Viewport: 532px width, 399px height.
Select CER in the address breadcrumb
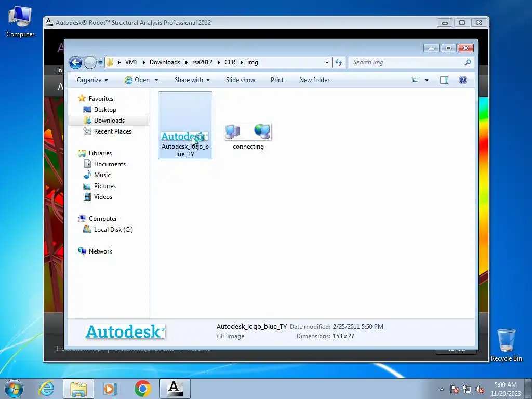[x=230, y=62]
